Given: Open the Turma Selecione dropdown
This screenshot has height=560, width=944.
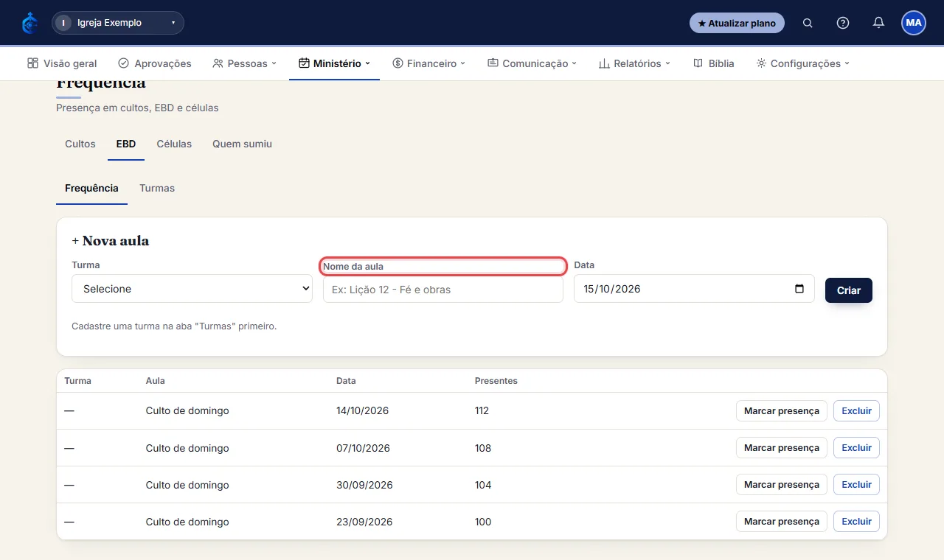Looking at the screenshot, I should (192, 289).
